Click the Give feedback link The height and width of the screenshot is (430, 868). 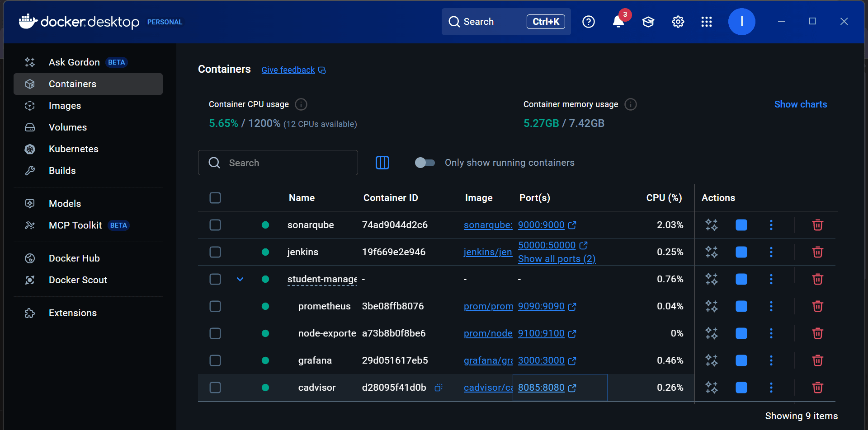pyautogui.click(x=293, y=70)
